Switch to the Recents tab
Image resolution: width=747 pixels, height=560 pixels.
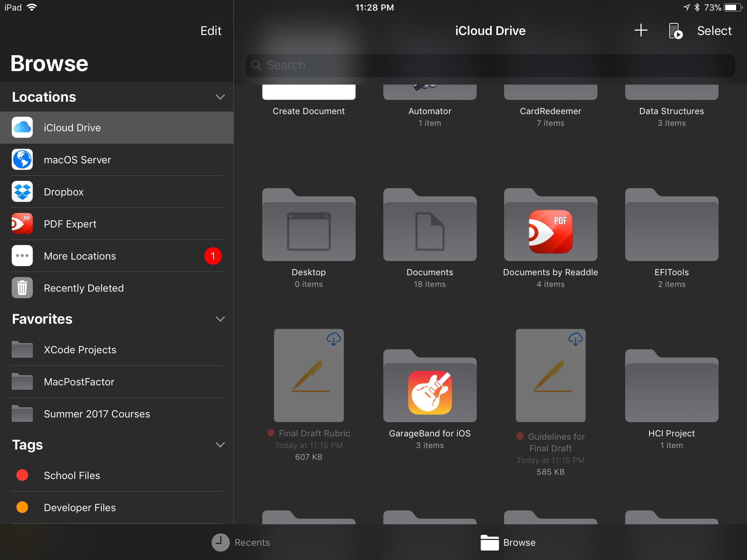coord(241,542)
